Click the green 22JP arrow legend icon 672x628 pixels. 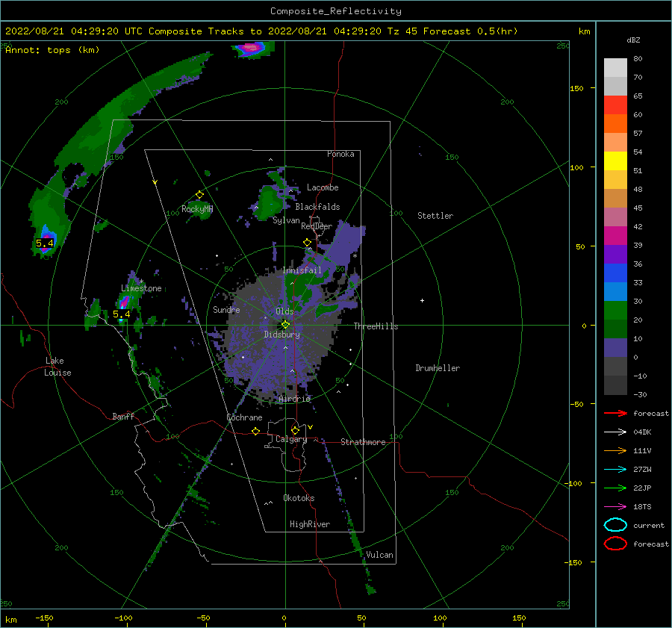click(x=615, y=488)
